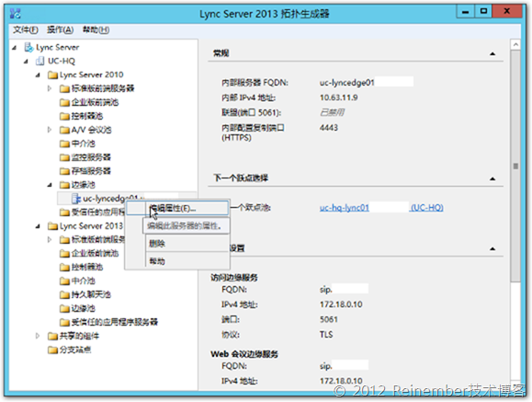Choose 删除 in context menu

177,243
